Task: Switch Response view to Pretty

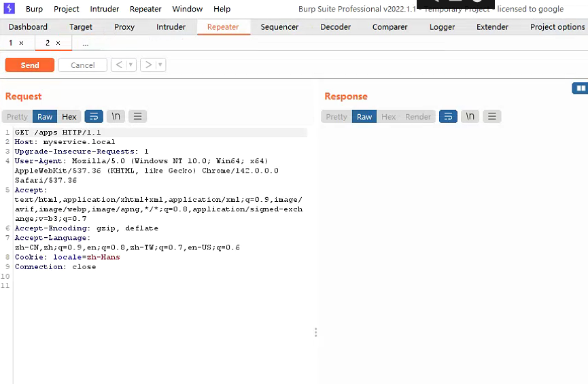Action: click(x=336, y=117)
